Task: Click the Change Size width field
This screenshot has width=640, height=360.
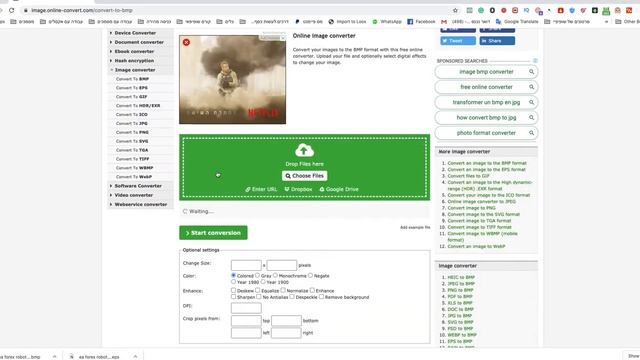Action: pyautogui.click(x=246, y=265)
